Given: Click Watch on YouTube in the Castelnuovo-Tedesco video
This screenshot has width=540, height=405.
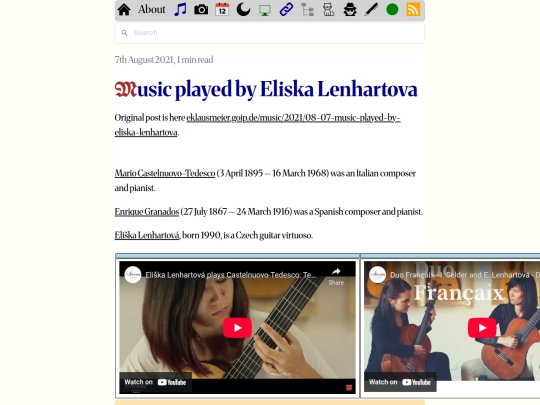Looking at the screenshot, I should click(x=155, y=382).
